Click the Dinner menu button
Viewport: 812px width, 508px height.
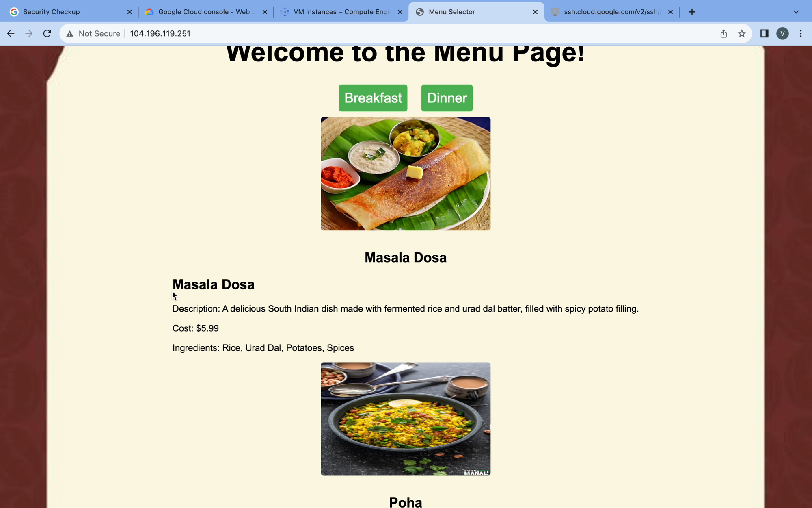click(x=447, y=98)
